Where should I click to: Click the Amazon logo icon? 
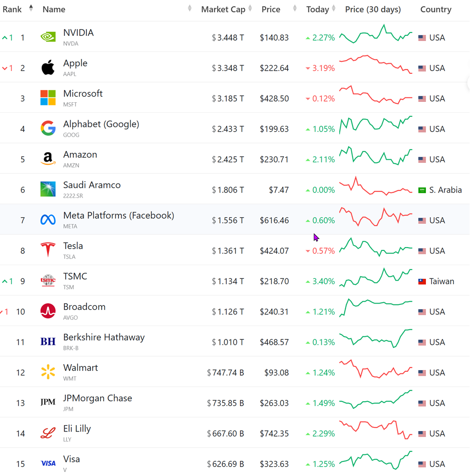48,159
